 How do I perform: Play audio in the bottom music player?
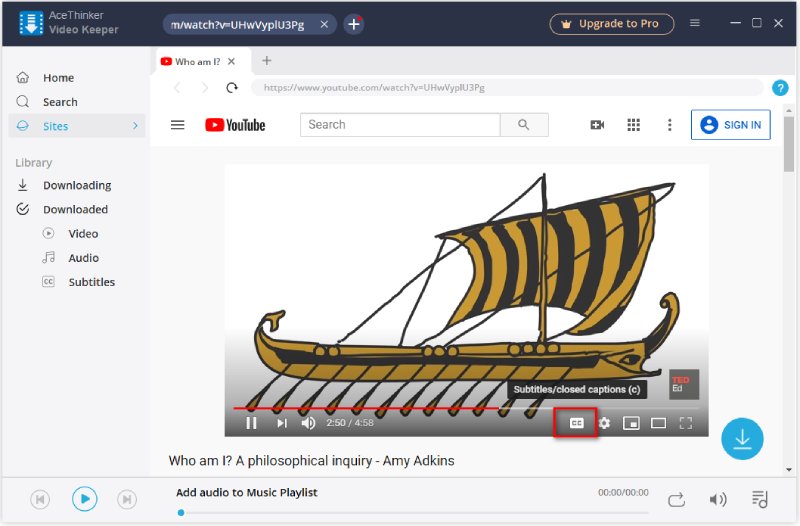pyautogui.click(x=84, y=499)
